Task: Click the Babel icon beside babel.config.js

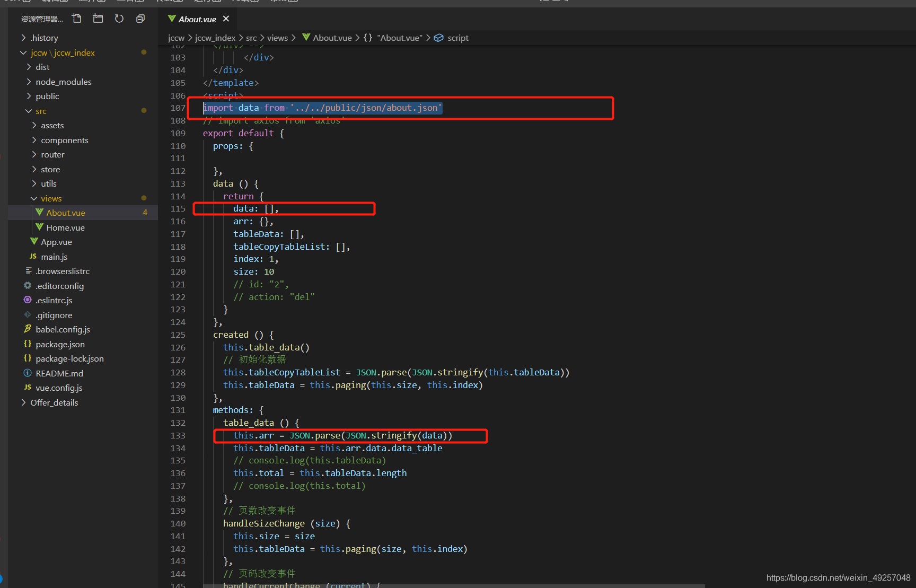Action: (x=28, y=329)
